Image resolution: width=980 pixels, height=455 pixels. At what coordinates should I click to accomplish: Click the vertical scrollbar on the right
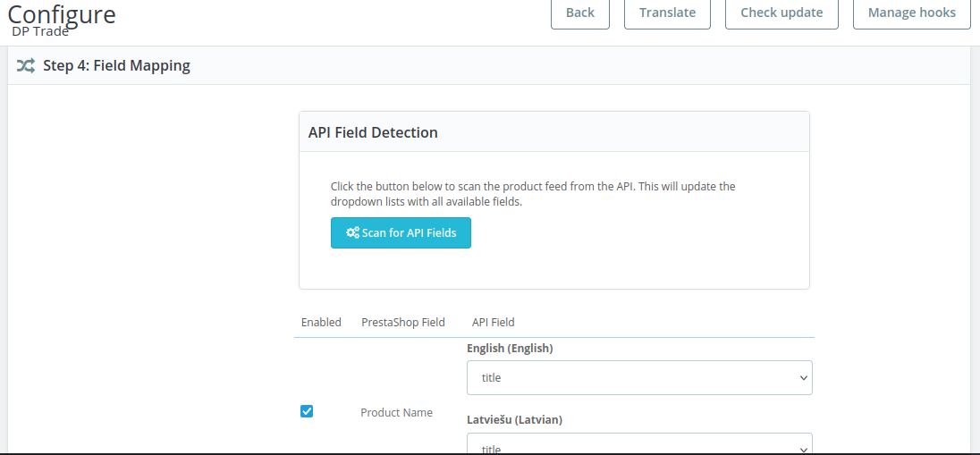click(975, 223)
